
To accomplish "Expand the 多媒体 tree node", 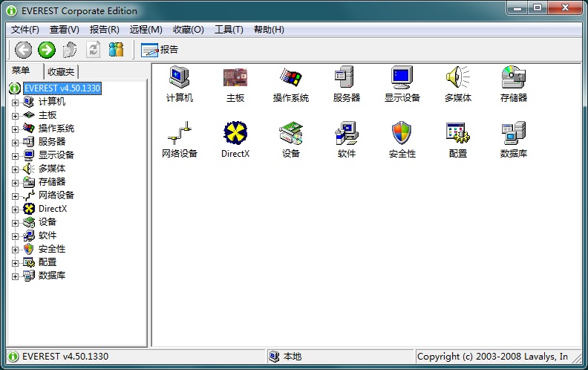I will [15, 169].
